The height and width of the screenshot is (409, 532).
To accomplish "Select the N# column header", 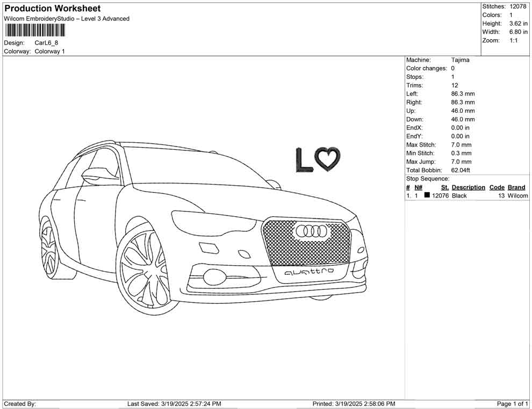I will click(x=418, y=187).
